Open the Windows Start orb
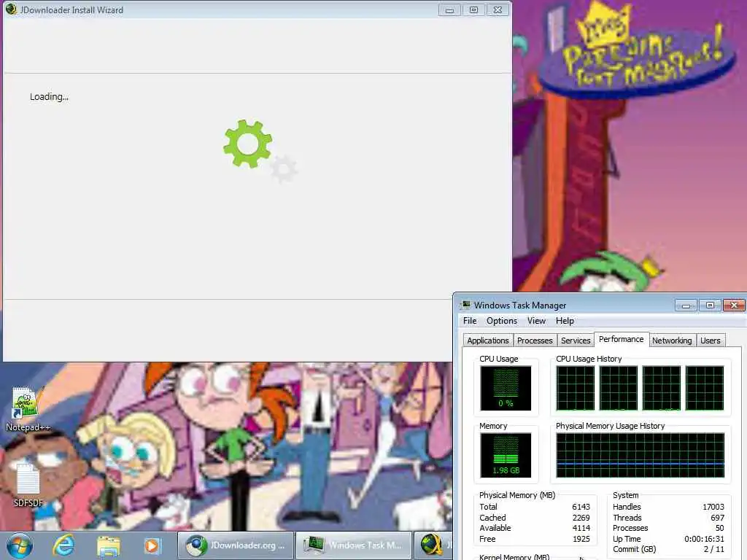The width and height of the screenshot is (747, 560). tap(20, 545)
